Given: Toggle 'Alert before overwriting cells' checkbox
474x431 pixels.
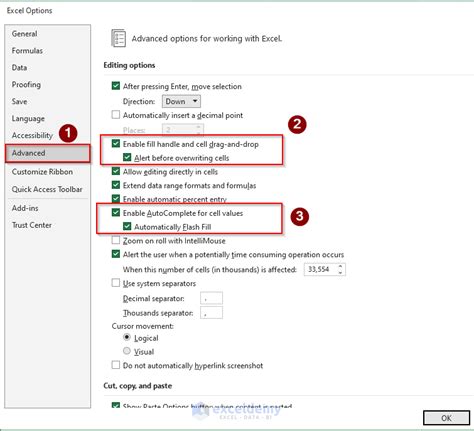Looking at the screenshot, I should [x=127, y=157].
